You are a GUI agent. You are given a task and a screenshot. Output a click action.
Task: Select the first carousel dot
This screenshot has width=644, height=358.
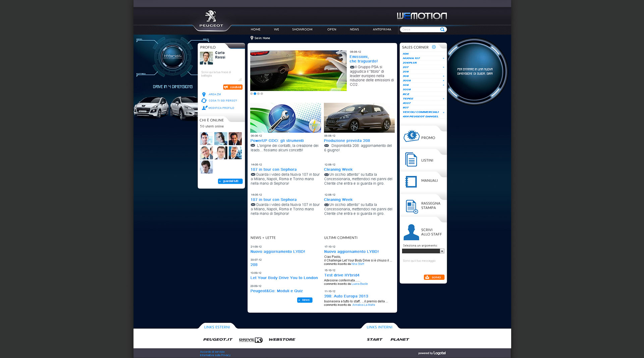[252, 94]
